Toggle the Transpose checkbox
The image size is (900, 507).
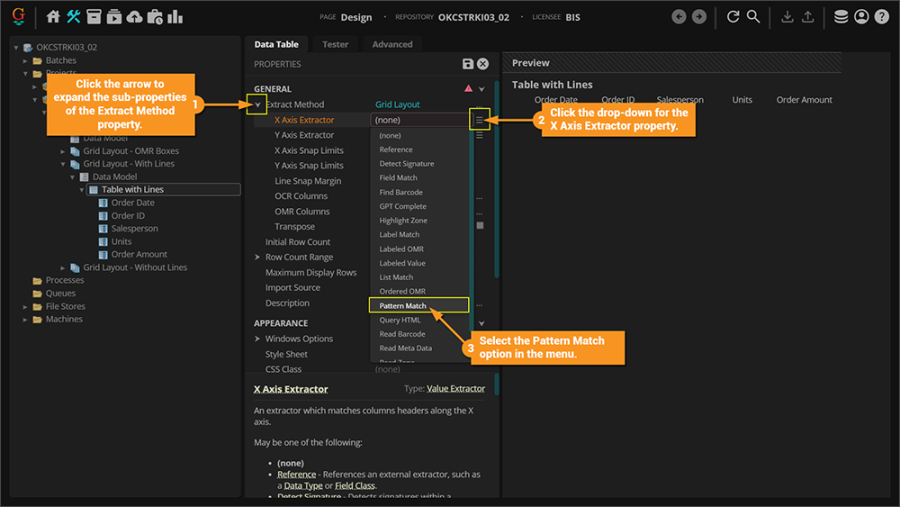480,226
